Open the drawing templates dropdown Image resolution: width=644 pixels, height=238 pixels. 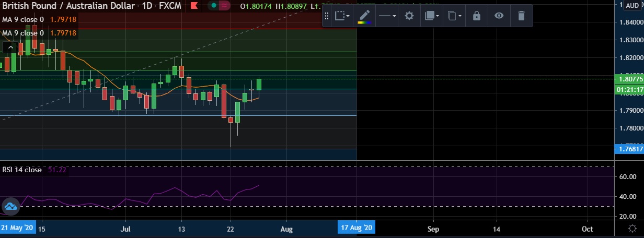pyautogui.click(x=343, y=16)
